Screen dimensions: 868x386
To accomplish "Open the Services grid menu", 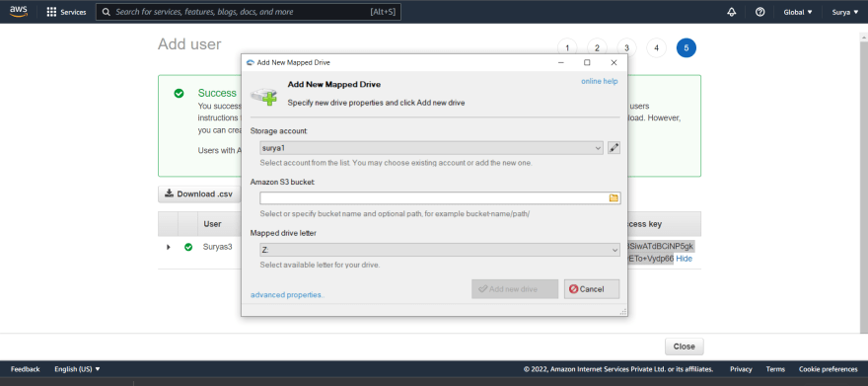I will coord(66,12).
